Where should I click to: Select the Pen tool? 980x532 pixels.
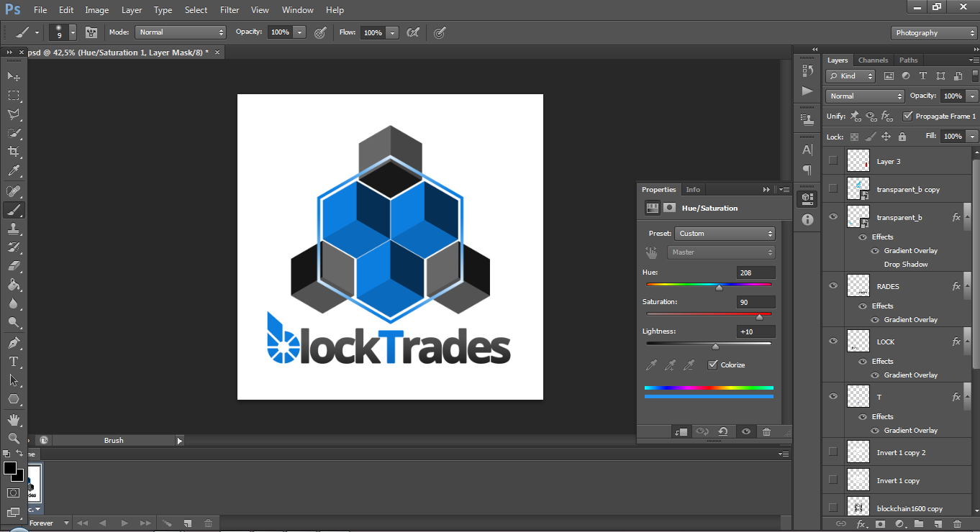coord(14,343)
